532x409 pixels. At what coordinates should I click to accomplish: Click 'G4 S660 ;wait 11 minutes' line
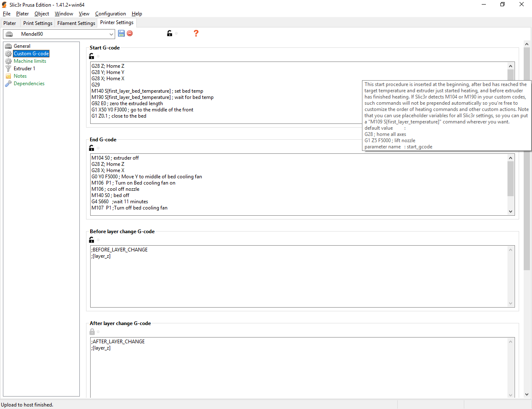(120, 202)
